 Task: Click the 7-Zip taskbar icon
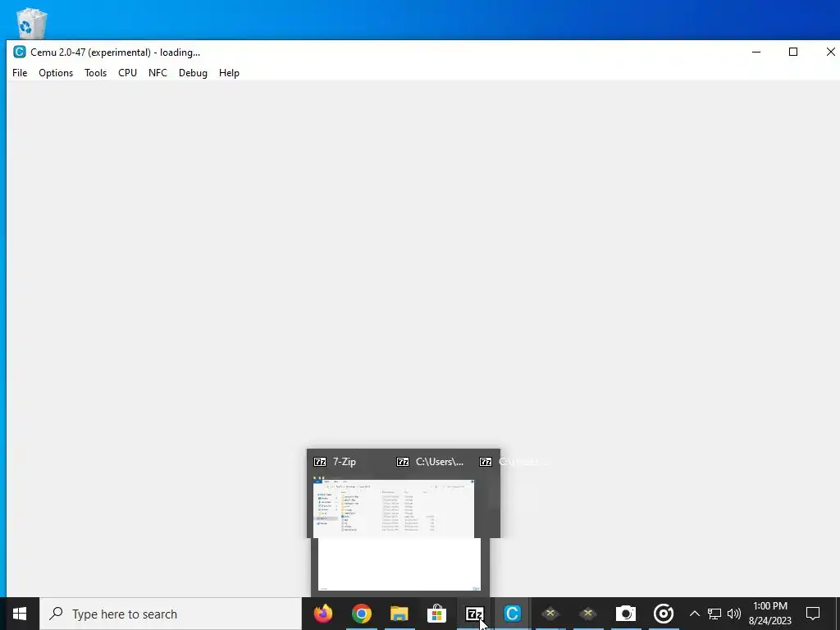[474, 614]
